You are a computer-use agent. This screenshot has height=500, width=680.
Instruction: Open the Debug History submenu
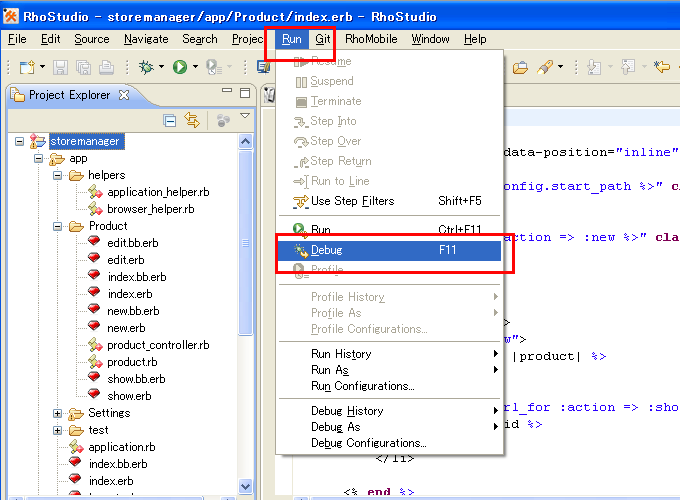tap(389, 411)
